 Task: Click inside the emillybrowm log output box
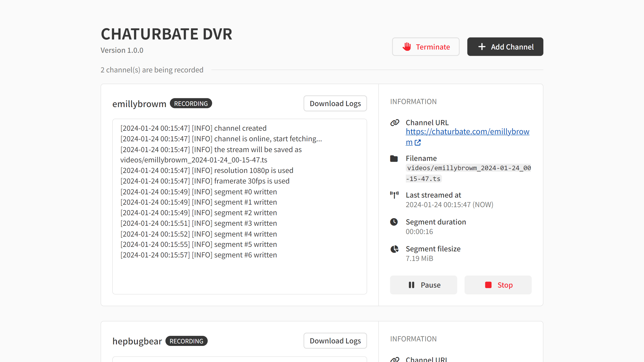239,274
